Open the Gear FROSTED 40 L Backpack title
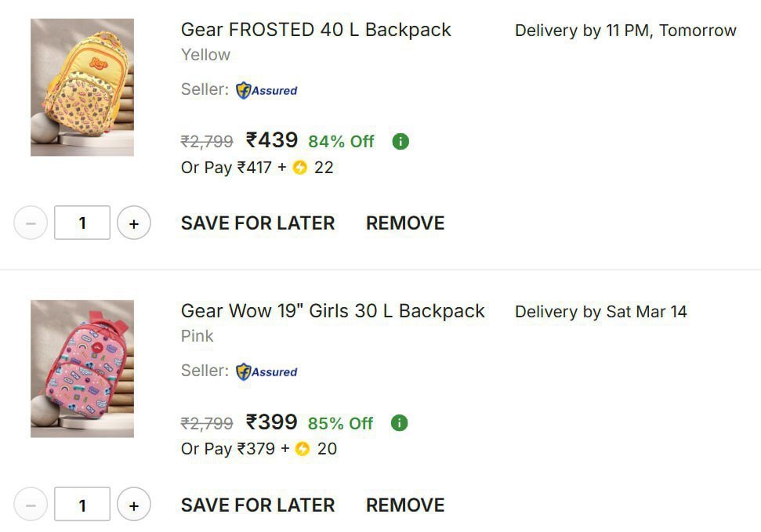761x532 pixels. click(x=316, y=30)
